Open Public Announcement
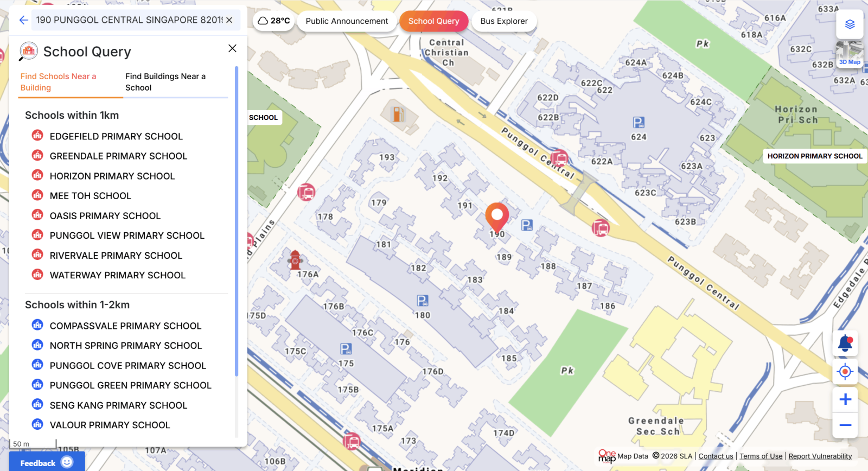 pos(347,21)
